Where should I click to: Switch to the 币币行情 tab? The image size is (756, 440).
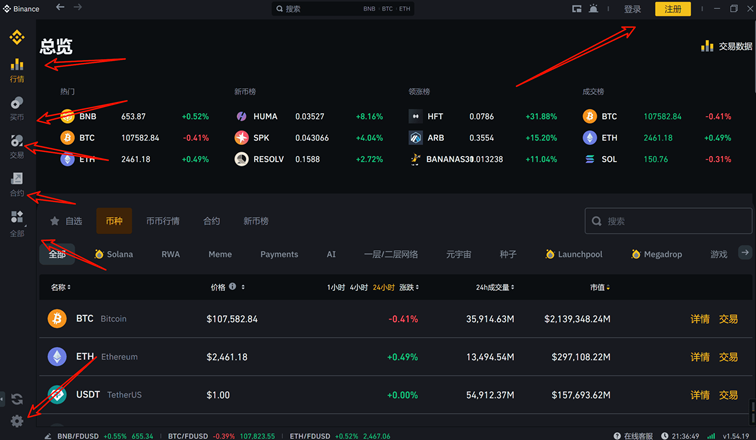[x=162, y=221]
